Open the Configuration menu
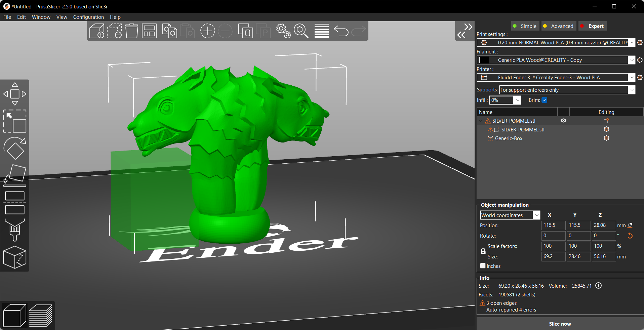The image size is (644, 330). pyautogui.click(x=88, y=17)
